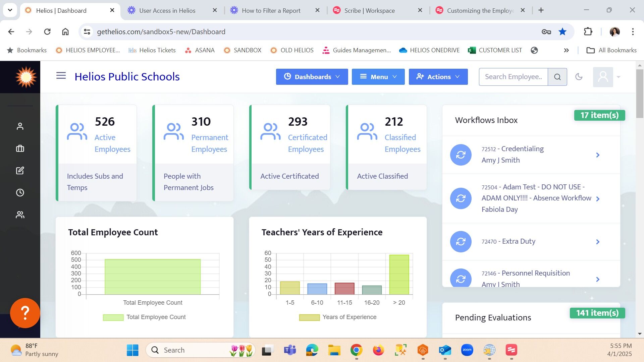The width and height of the screenshot is (644, 362).
Task: Open the briefcase icon in sidebar
Action: coord(20,148)
